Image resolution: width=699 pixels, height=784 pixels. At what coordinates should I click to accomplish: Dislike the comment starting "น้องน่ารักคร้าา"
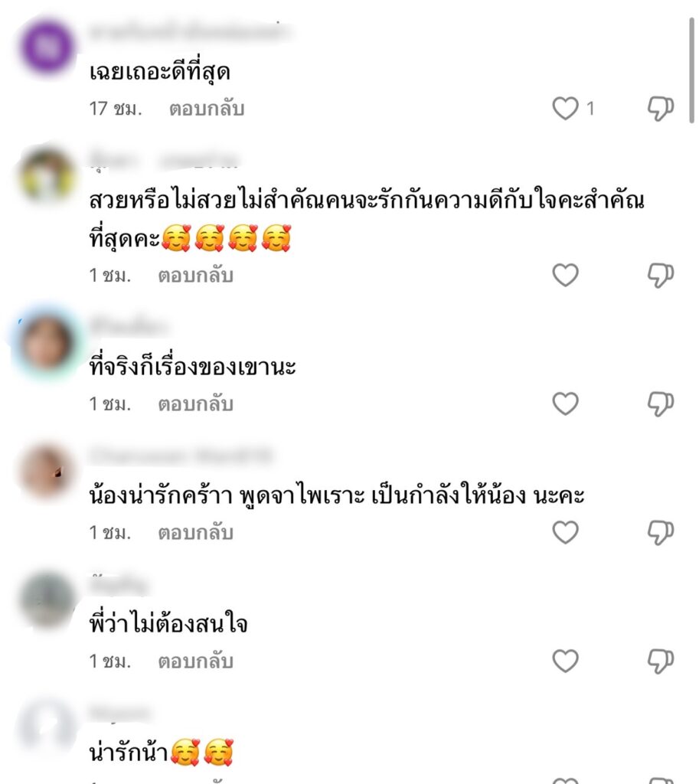[x=661, y=533]
